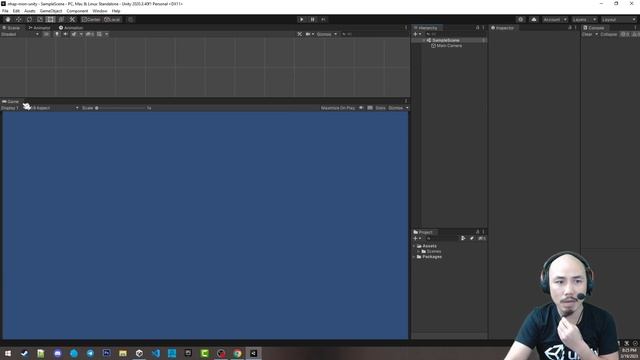Open the Edit menu

coord(16,11)
